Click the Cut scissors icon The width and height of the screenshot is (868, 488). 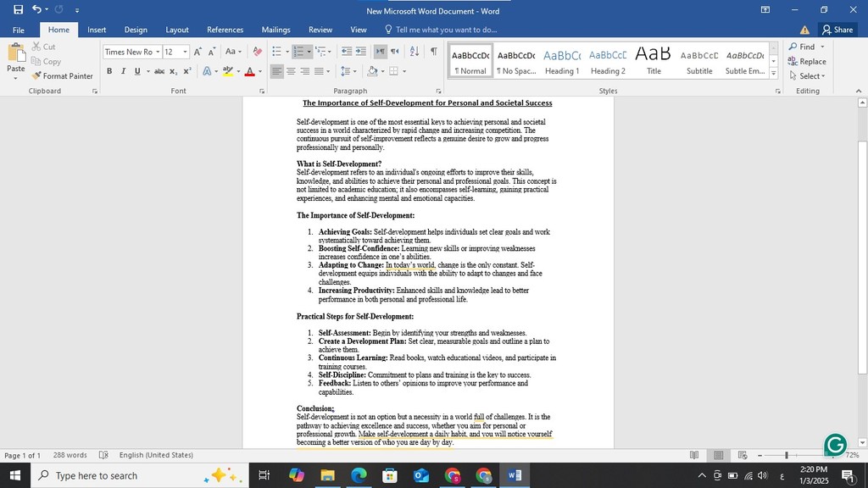(36, 47)
